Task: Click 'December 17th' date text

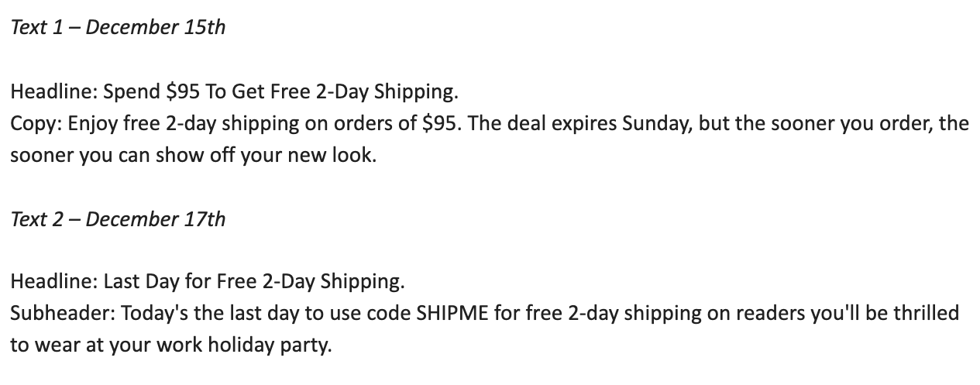Action: (x=156, y=219)
